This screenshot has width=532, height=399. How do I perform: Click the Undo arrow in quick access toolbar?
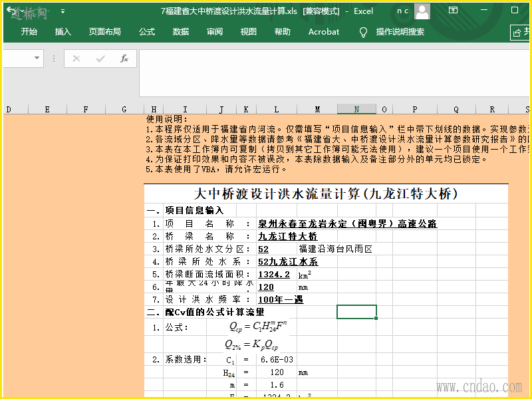(x=11, y=11)
